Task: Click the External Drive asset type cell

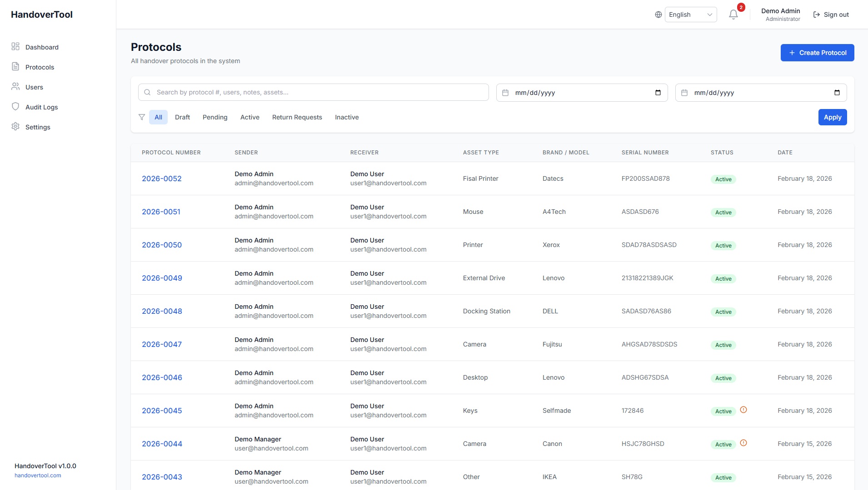Action: pos(484,278)
